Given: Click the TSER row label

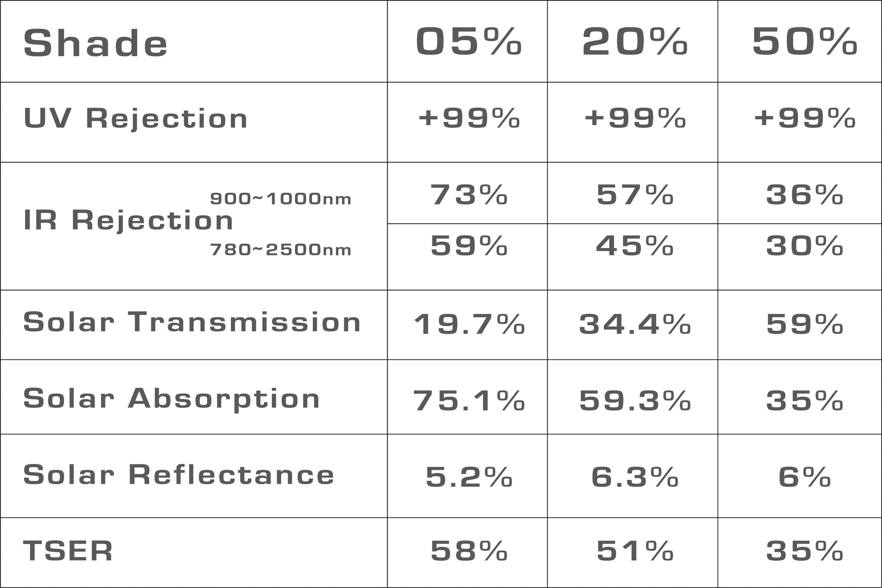Looking at the screenshot, I should coord(68,551).
